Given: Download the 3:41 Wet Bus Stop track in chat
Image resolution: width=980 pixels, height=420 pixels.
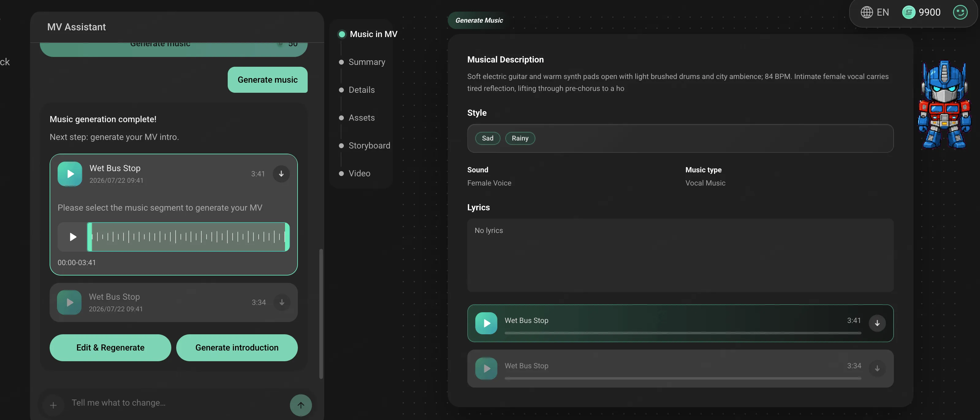Looking at the screenshot, I should pyautogui.click(x=281, y=174).
